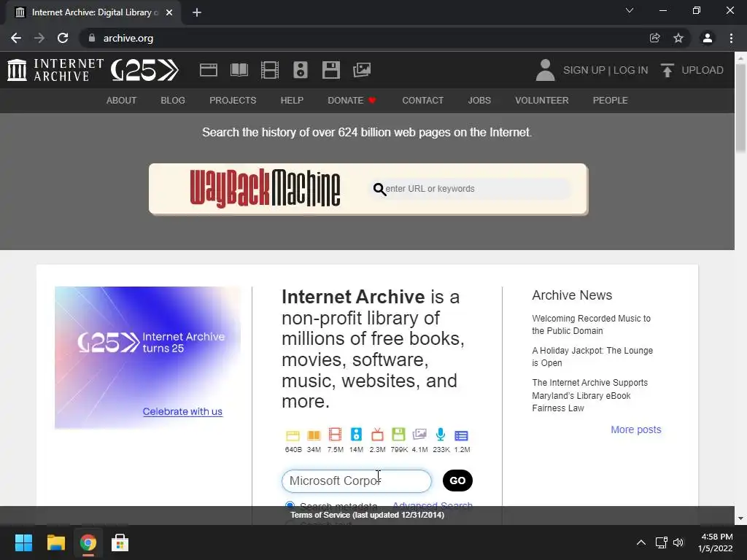The width and height of the screenshot is (747, 560).
Task: Click the Internet Archive logo
Action: [55, 70]
